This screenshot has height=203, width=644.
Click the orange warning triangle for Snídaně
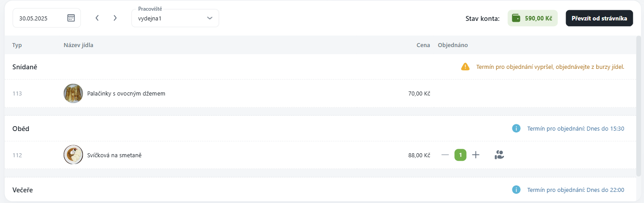tap(465, 67)
